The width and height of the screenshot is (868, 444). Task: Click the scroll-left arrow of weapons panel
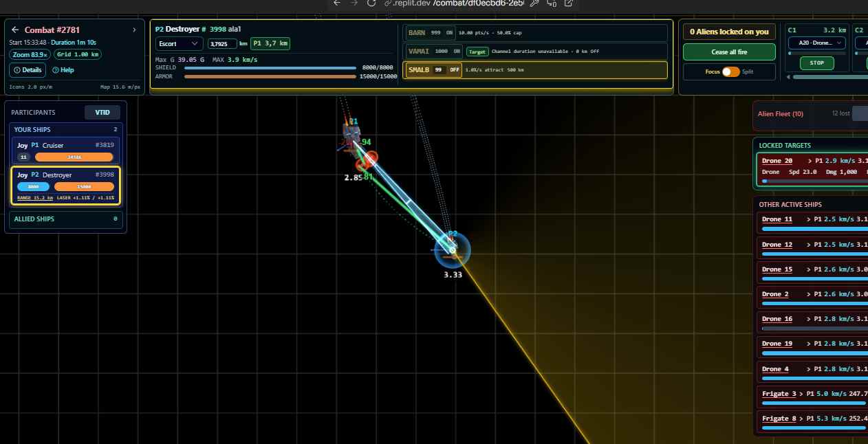tap(788, 77)
